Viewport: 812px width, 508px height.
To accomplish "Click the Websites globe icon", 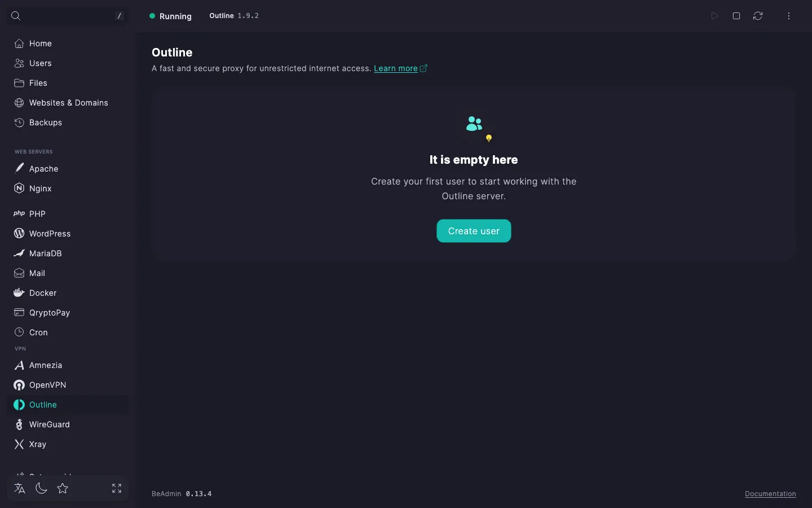I will pyautogui.click(x=19, y=103).
